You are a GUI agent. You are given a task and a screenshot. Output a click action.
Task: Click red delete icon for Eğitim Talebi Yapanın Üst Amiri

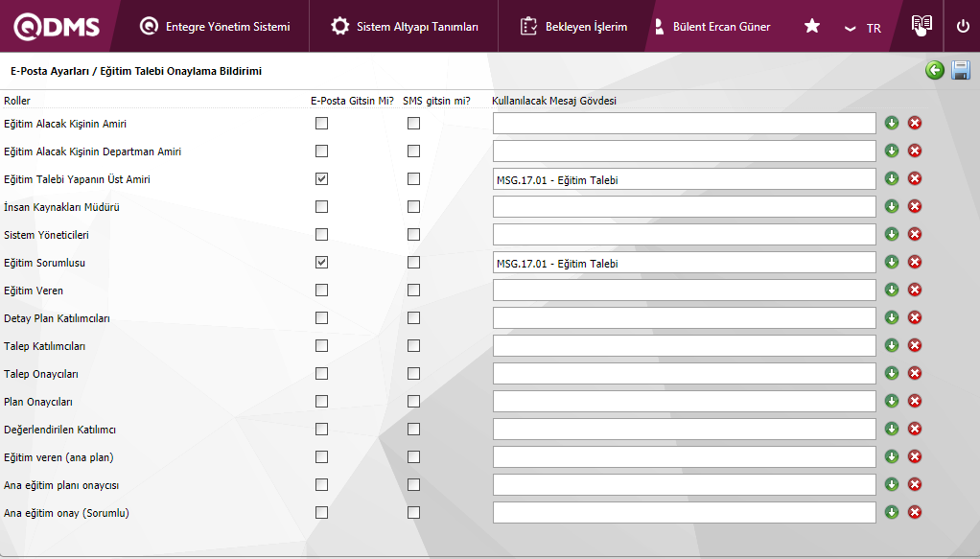point(915,178)
